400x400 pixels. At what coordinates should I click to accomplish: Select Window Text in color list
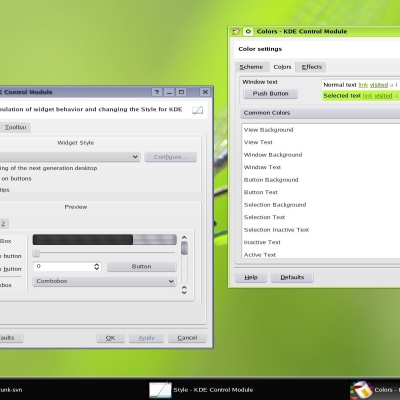tap(262, 167)
